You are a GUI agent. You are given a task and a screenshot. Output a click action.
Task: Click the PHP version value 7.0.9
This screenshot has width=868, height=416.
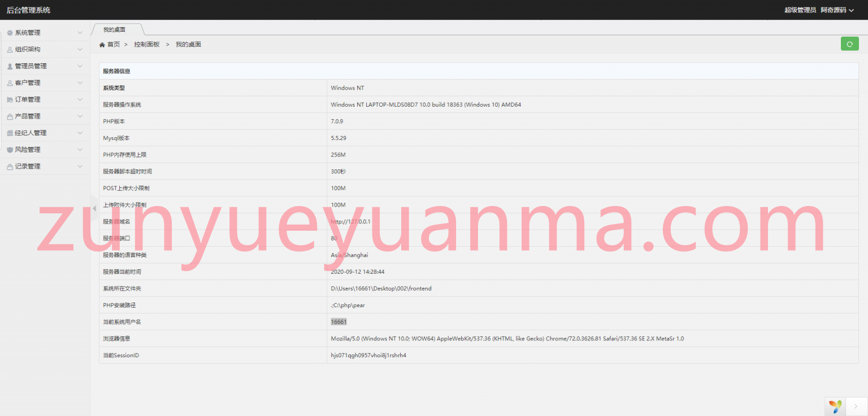pos(337,121)
